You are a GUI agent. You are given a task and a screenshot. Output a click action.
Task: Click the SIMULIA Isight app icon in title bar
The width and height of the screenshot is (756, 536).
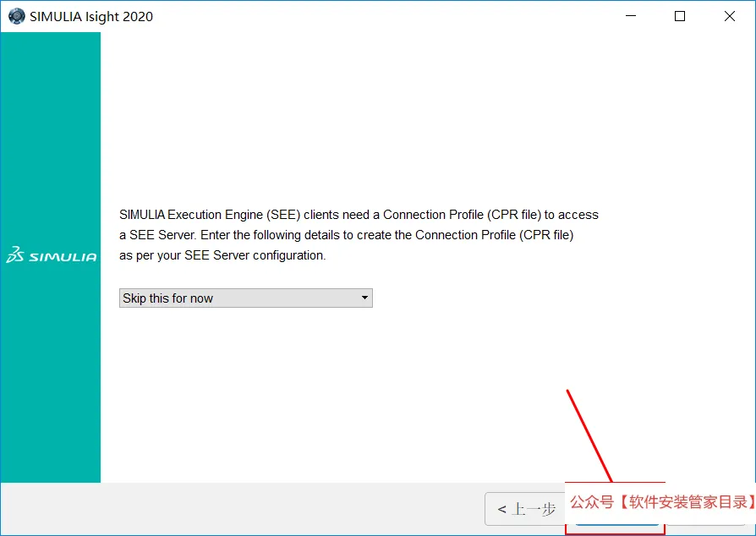pyautogui.click(x=16, y=16)
